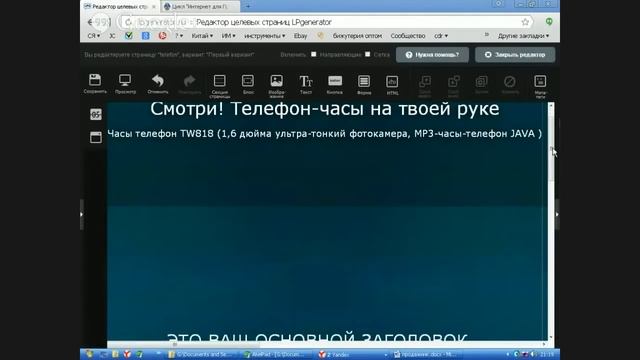This screenshot has width=640, height=360.
Task: Bookmark page with the star icon
Action: [x=525, y=22]
